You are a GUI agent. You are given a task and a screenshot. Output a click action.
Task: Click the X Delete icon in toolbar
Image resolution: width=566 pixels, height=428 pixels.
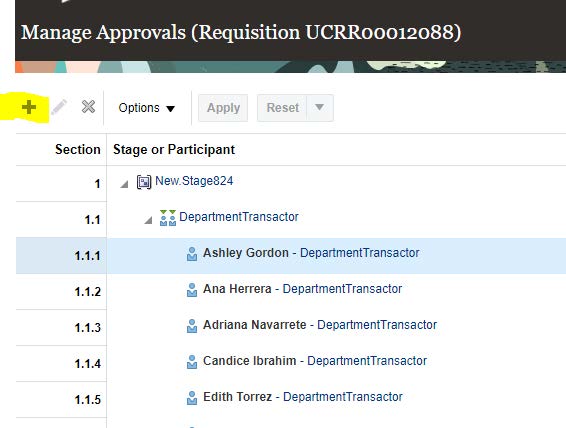point(88,107)
